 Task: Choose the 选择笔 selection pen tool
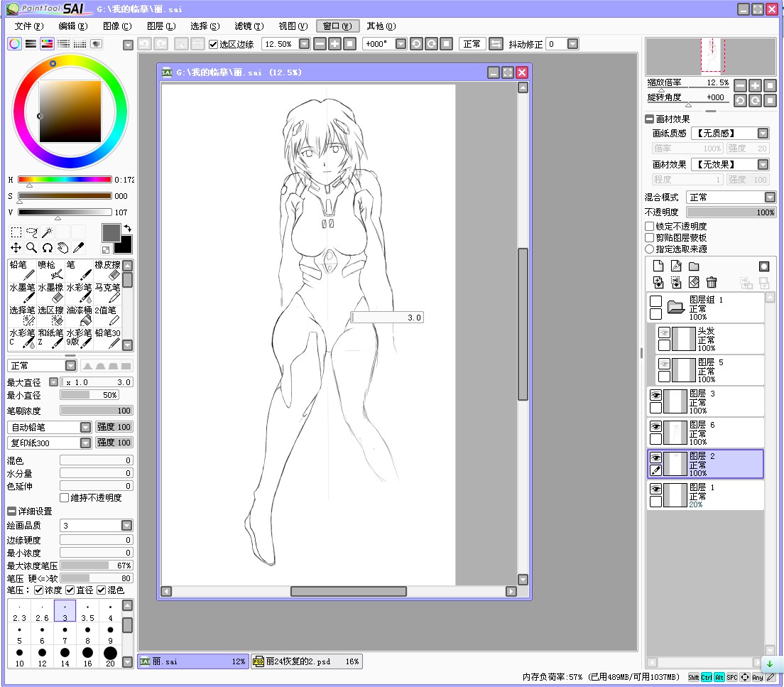click(x=22, y=315)
